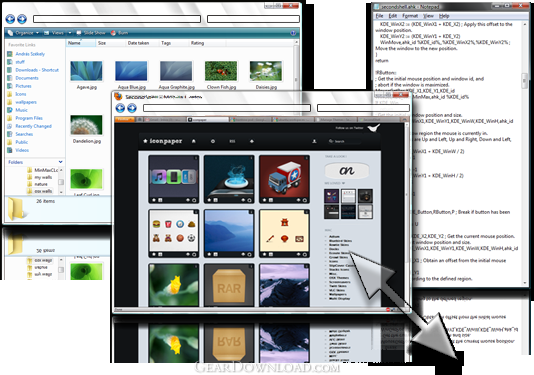The width and height of the screenshot is (534, 375).
Task: Click the iconpaper home icon
Action: coord(194,141)
